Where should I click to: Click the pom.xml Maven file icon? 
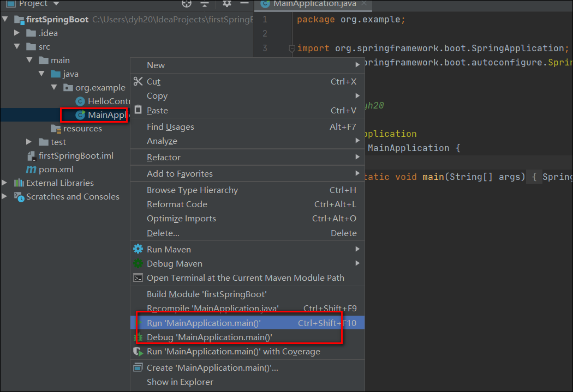tap(31, 170)
